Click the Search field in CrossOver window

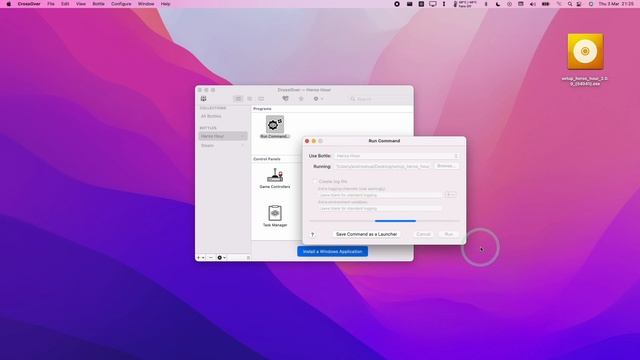pyautogui.click(x=379, y=99)
